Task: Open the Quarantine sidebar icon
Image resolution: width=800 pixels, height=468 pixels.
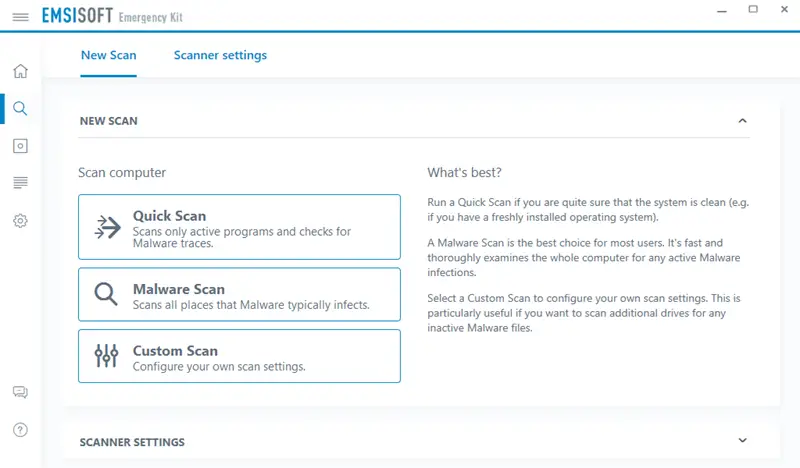Action: (x=20, y=146)
